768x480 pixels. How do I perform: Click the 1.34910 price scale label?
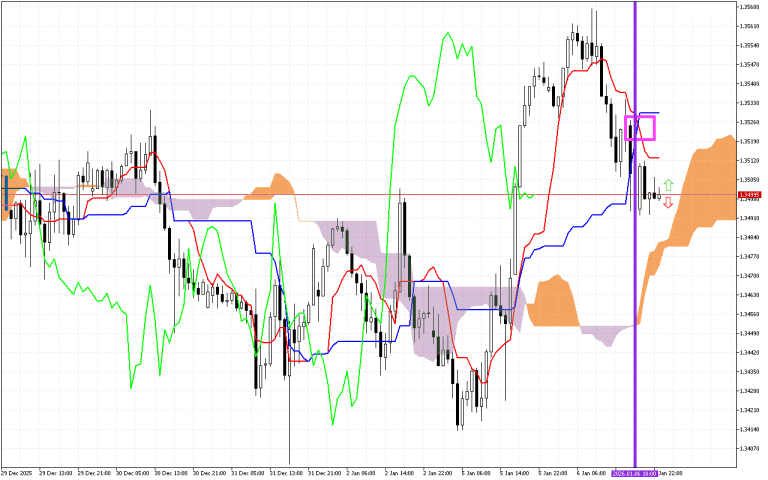pos(749,218)
